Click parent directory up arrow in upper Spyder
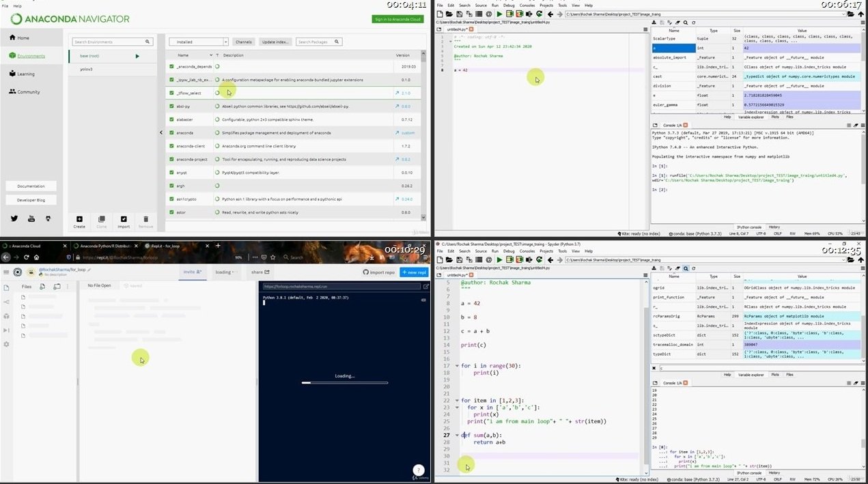The image size is (868, 484). pyautogui.click(x=861, y=13)
